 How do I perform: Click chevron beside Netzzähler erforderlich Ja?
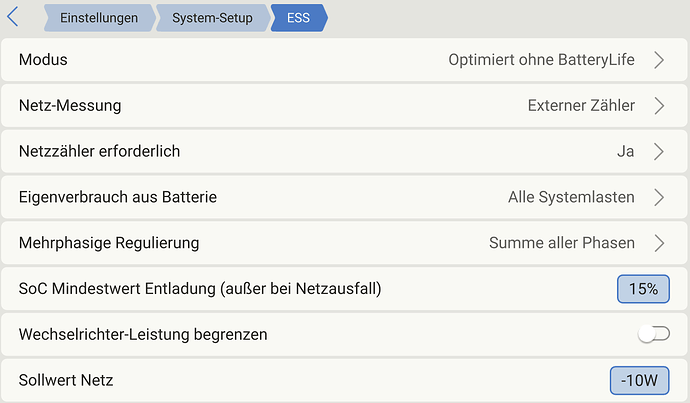(659, 151)
